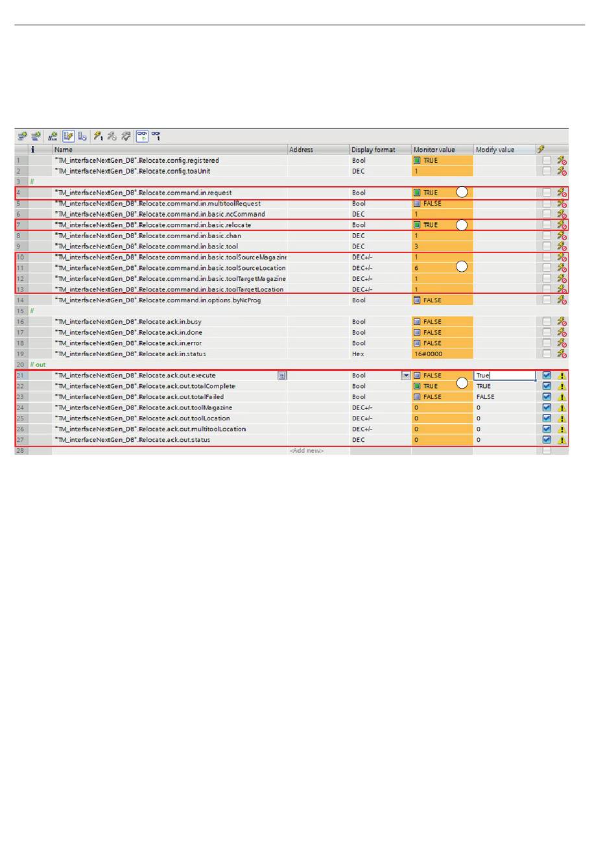
Task: Click the Monitor all glasses icon in toolbar
Action: coord(142,136)
